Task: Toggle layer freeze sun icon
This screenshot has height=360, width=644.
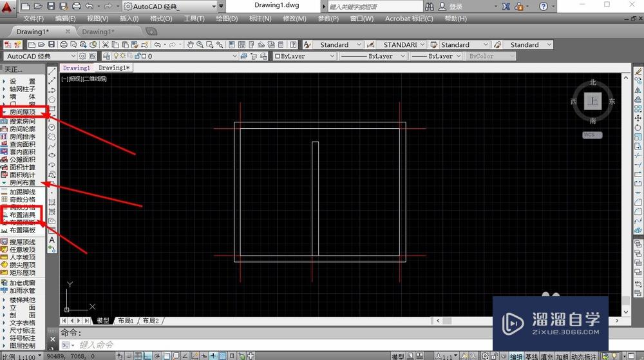Action: 122,56
